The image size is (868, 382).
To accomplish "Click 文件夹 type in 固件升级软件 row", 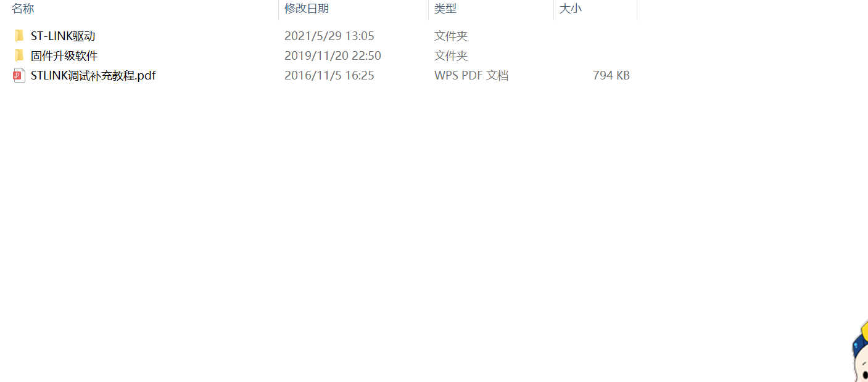I will click(451, 55).
